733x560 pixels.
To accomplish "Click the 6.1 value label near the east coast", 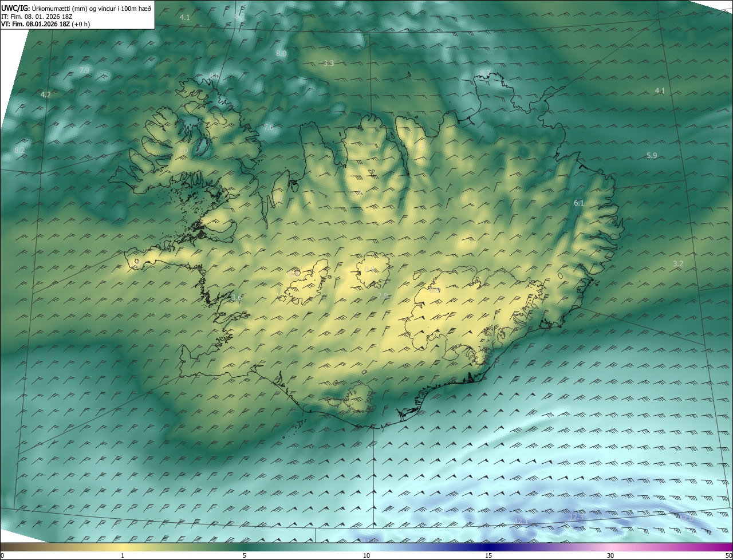I will 579,203.
